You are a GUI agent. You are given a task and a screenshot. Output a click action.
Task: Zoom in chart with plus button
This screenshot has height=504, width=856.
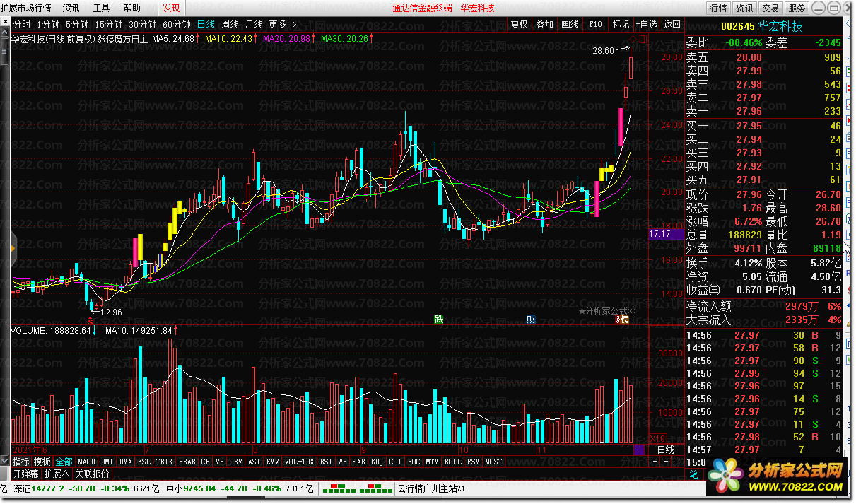pos(655,462)
